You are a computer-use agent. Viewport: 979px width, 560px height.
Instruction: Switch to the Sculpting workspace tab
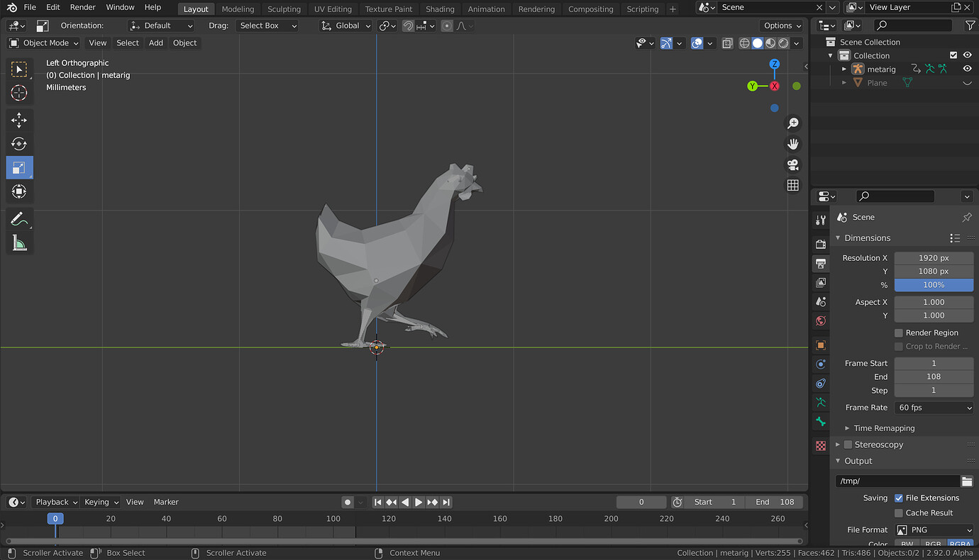284,9
